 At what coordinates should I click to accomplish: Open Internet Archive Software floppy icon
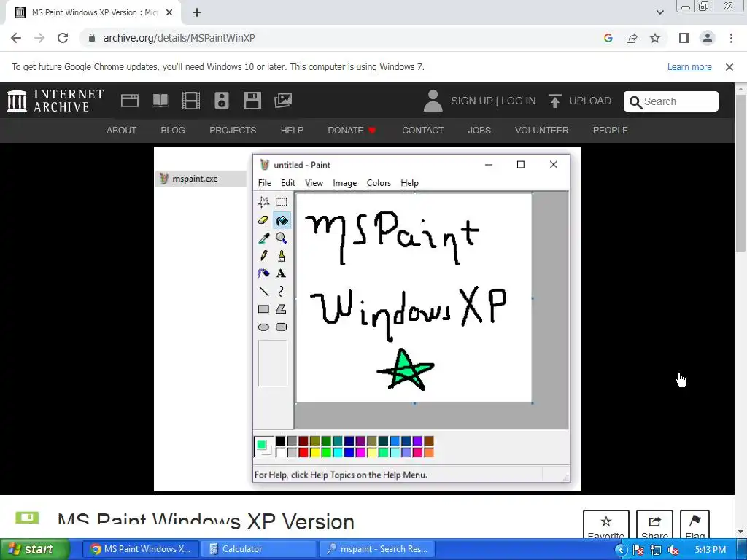(x=252, y=101)
